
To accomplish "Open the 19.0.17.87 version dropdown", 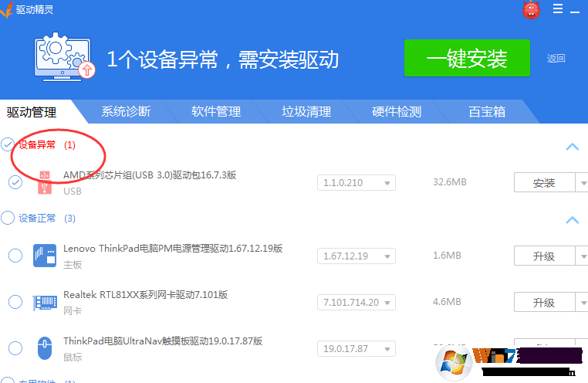I will [357, 349].
